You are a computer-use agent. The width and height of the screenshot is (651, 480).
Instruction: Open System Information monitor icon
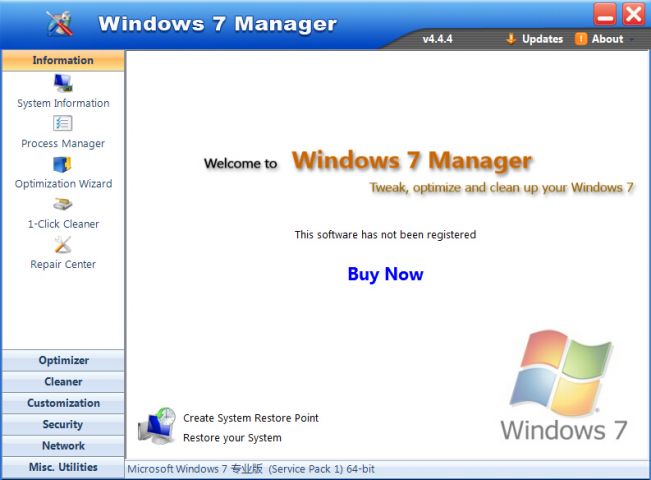pos(63,83)
